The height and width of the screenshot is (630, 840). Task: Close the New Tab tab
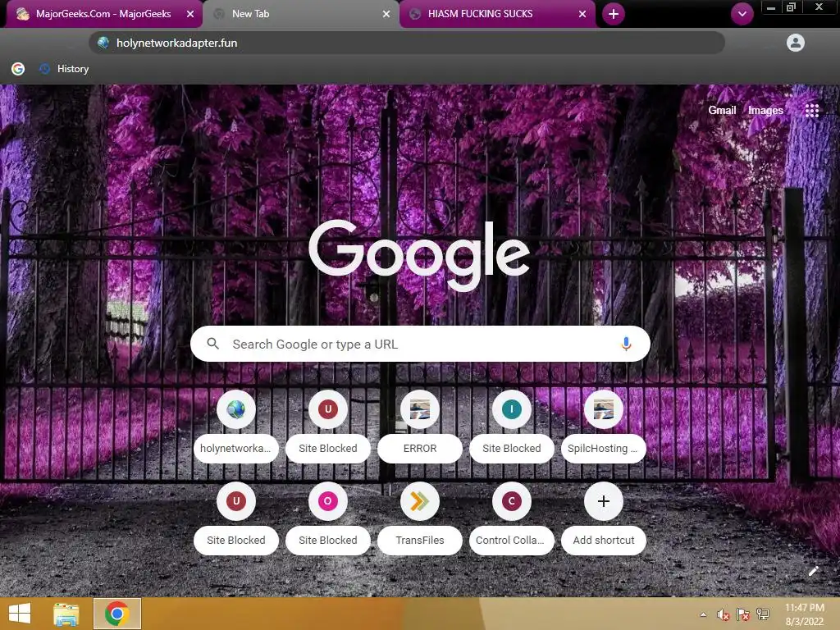coord(386,15)
